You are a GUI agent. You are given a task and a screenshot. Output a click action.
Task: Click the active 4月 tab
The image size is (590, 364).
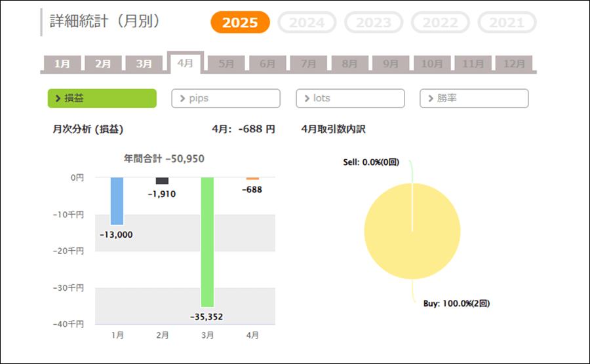click(186, 63)
